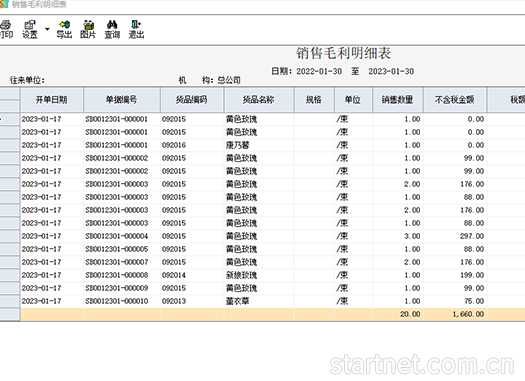Click the Export (导出) toolbar icon
525x381 pixels.
[64, 29]
